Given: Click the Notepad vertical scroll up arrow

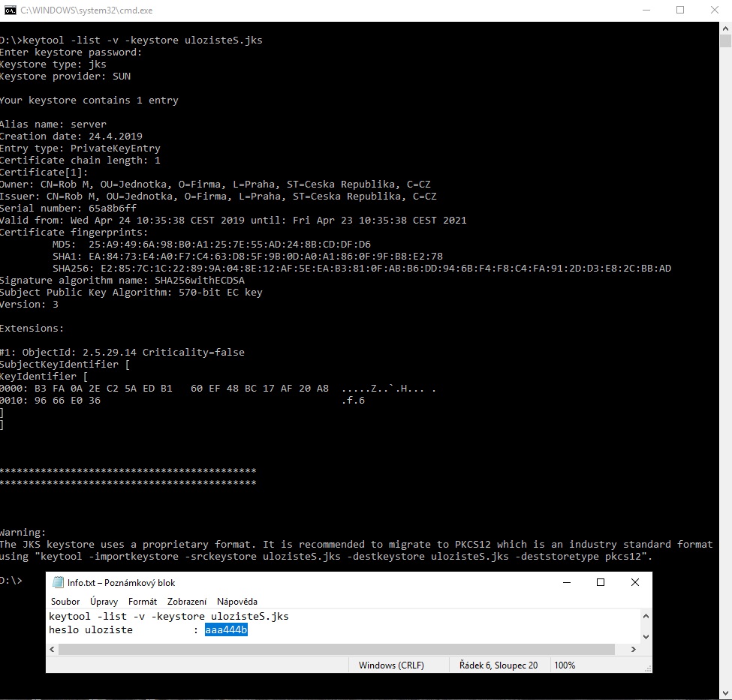Looking at the screenshot, I should point(646,616).
